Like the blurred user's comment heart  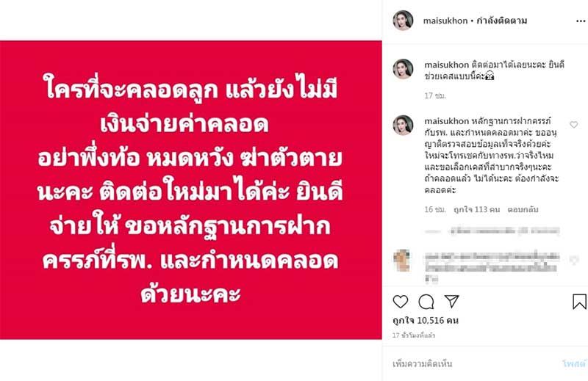(574, 259)
